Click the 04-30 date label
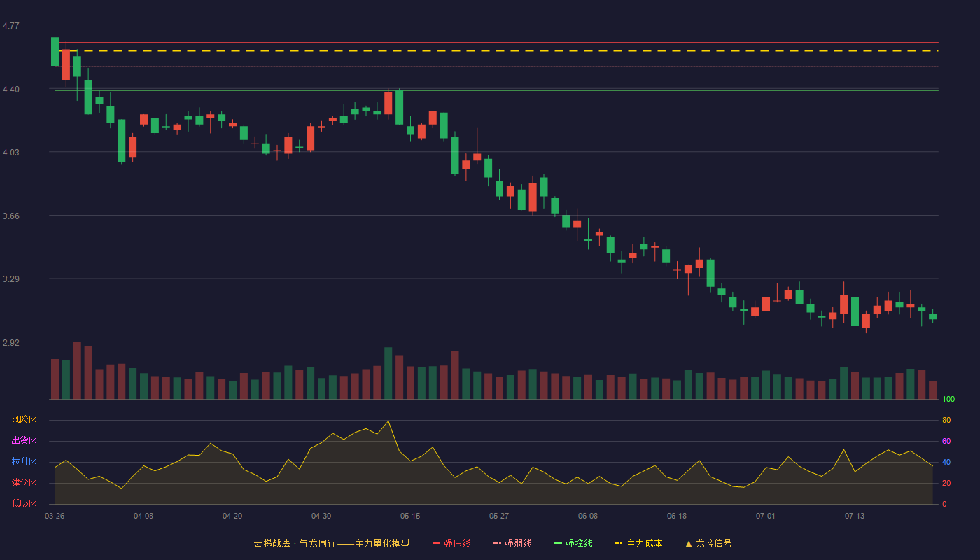 pyautogui.click(x=321, y=516)
